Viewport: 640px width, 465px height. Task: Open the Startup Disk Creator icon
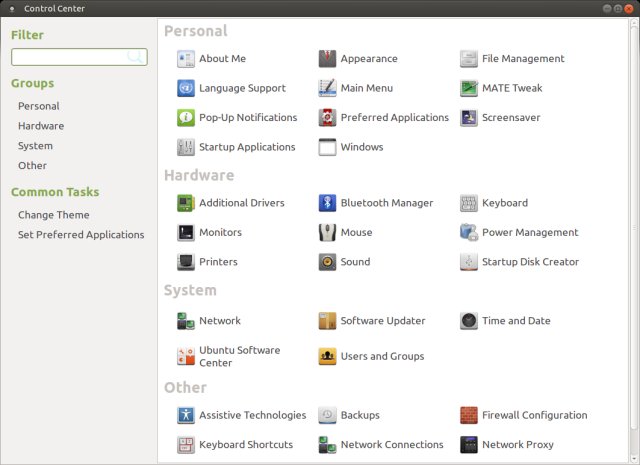coord(468,262)
